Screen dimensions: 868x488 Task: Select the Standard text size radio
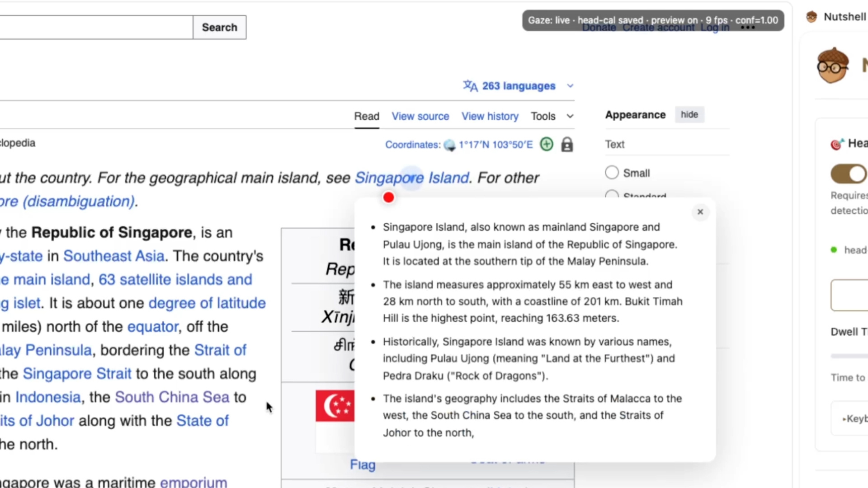(x=612, y=195)
